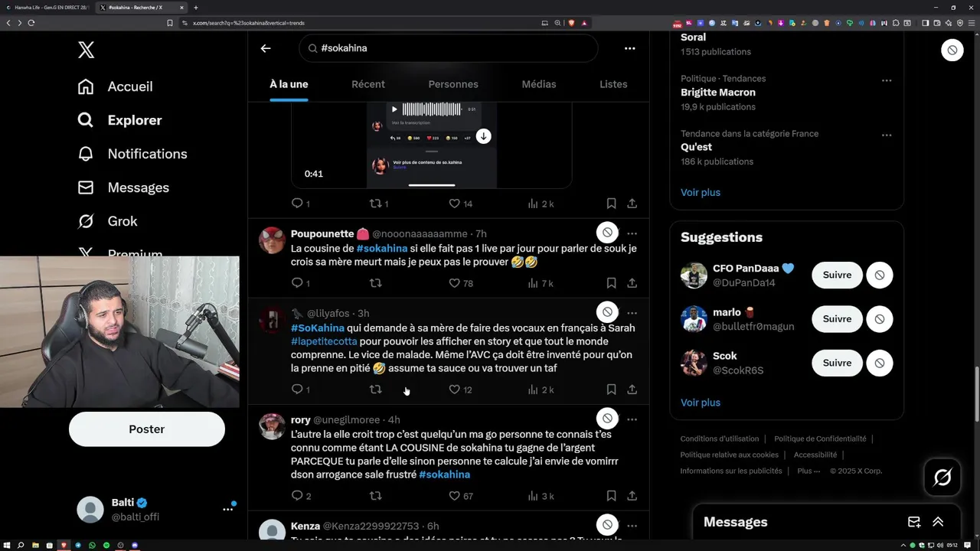Image resolution: width=980 pixels, height=551 pixels.
Task: Like Poupounette's post with 78 likes
Action: pyautogui.click(x=460, y=283)
